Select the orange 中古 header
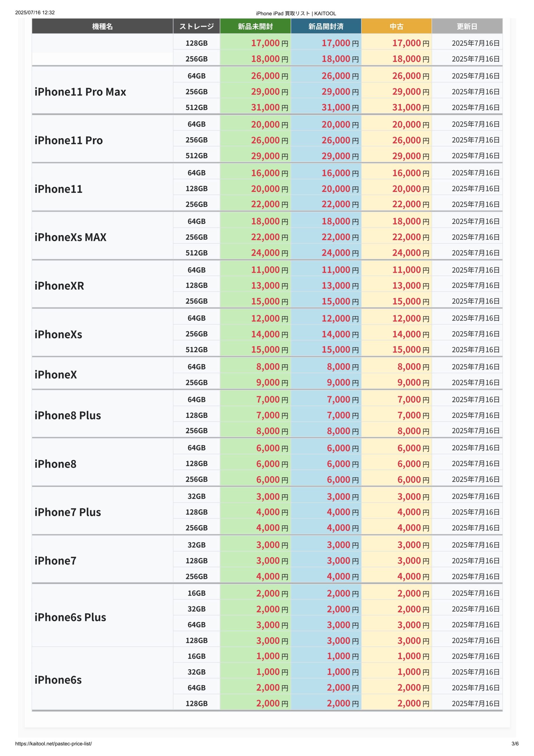534x756 pixels. tap(397, 26)
